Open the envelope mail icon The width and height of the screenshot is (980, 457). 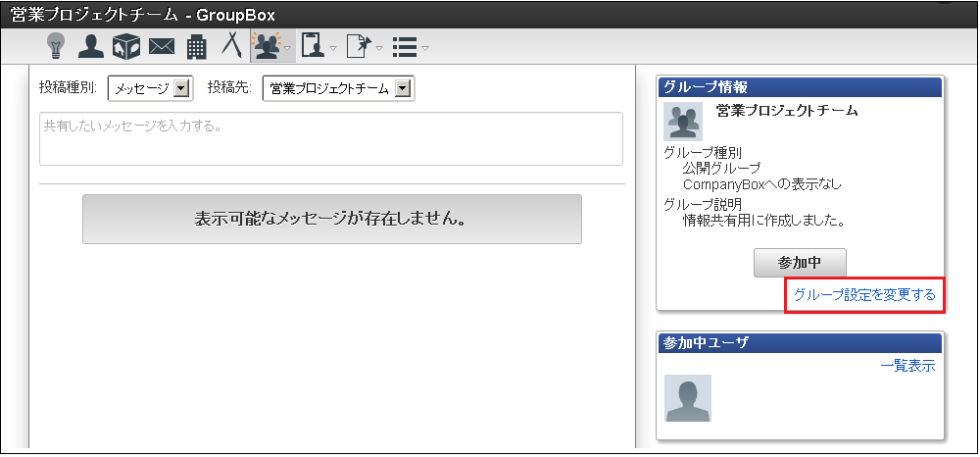(x=162, y=47)
